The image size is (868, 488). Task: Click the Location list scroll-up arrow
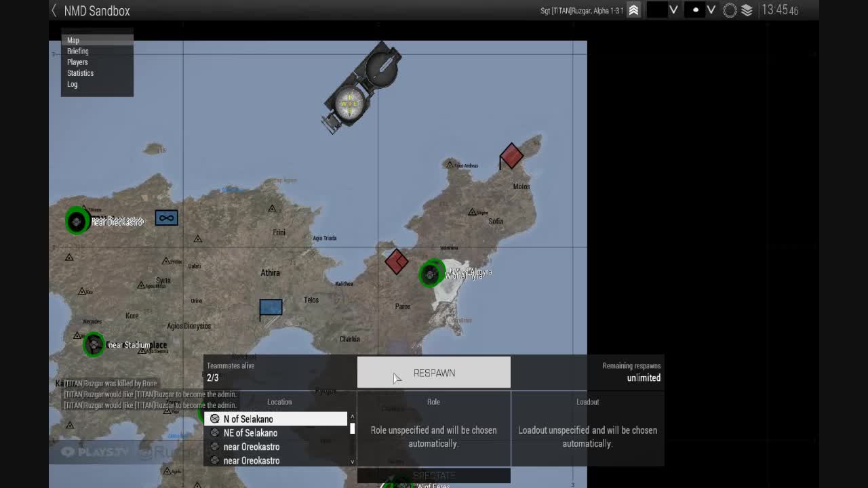coord(352,416)
